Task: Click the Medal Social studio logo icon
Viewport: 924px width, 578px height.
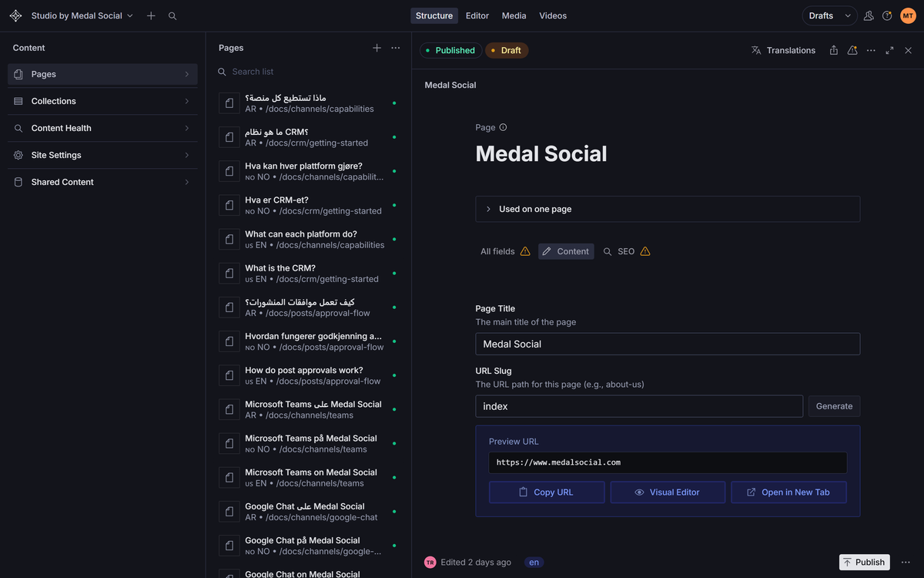Action: pos(15,15)
